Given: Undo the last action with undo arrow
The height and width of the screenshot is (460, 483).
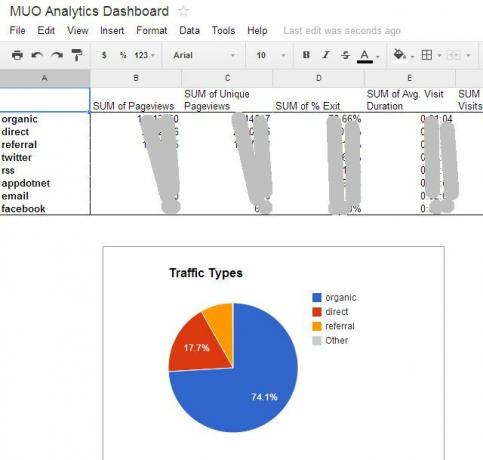Looking at the screenshot, I should click(x=37, y=55).
